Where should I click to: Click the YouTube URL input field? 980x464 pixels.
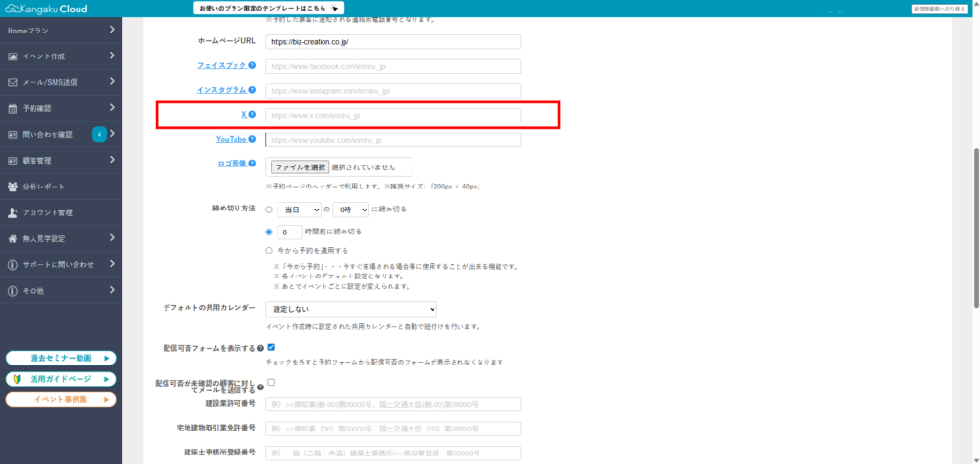(x=393, y=140)
